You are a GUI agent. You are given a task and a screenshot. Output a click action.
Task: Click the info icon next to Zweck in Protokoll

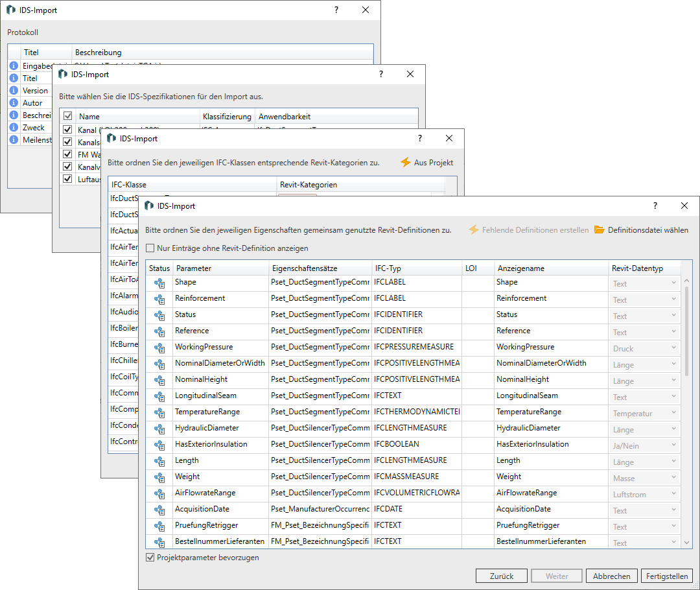(x=14, y=127)
